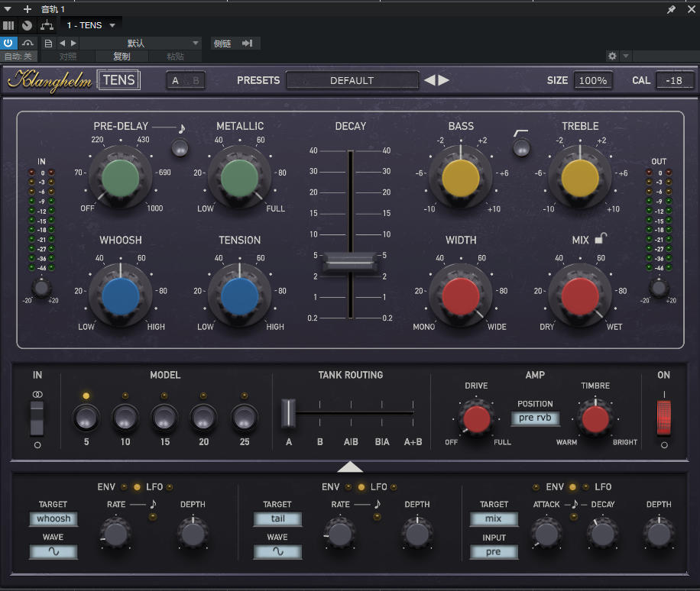Flip the IN stereo/mono switch
700x591 pixels.
37,418
